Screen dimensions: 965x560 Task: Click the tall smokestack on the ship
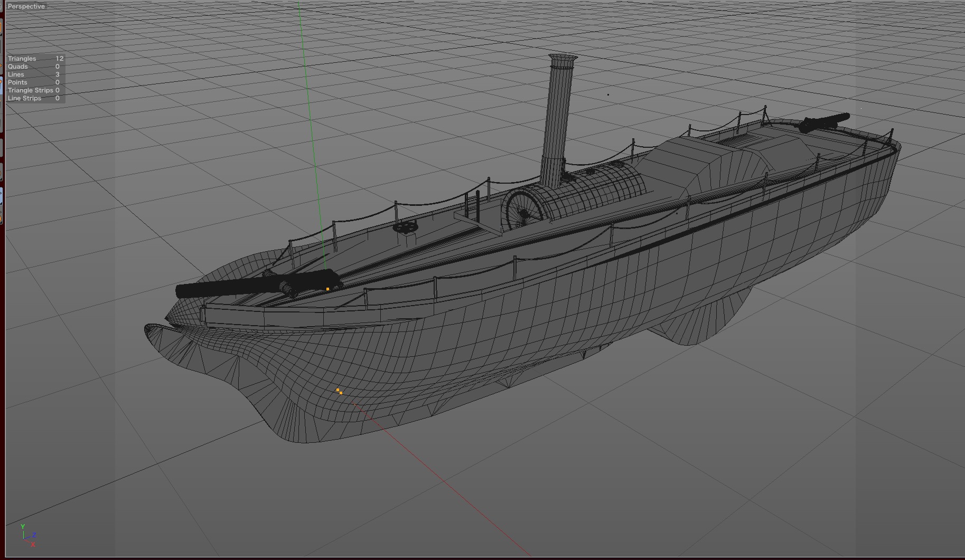(x=558, y=120)
